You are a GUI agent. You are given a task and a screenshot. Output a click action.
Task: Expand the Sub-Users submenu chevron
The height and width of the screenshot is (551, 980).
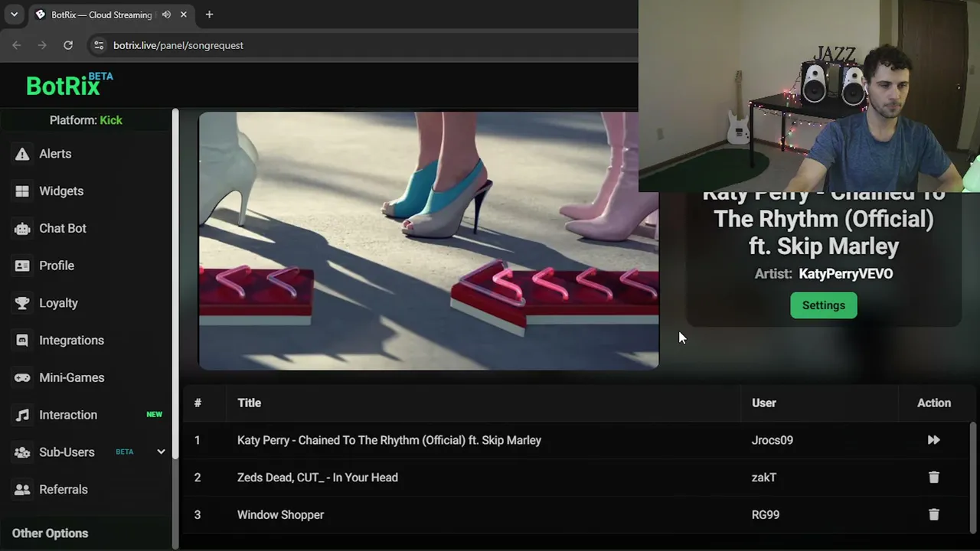tap(161, 452)
